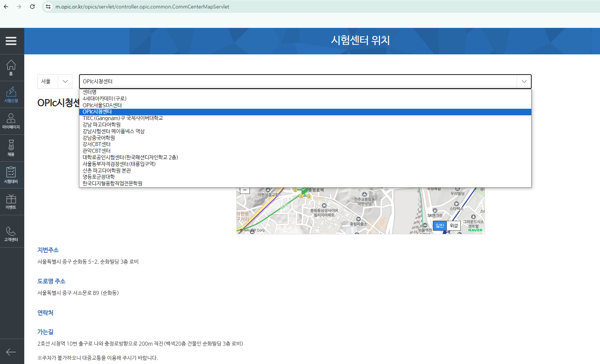Switch the map to 위성 satellite view
This screenshot has width=600, height=364.
click(453, 226)
